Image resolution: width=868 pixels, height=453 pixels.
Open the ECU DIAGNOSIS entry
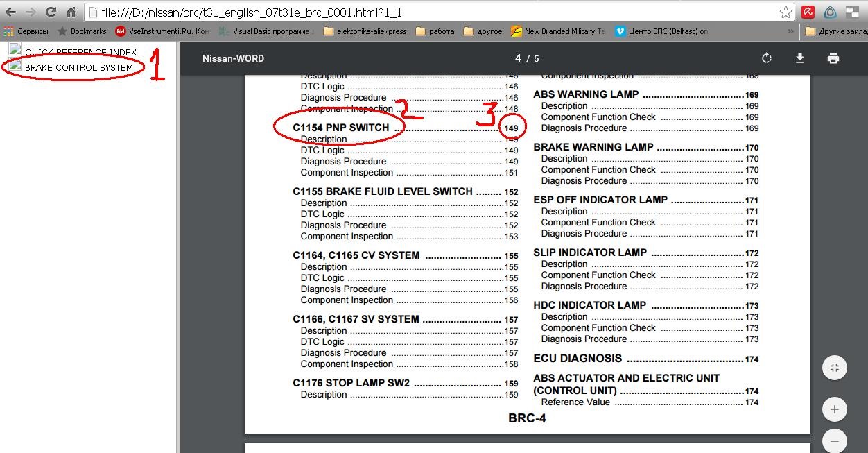[578, 359]
